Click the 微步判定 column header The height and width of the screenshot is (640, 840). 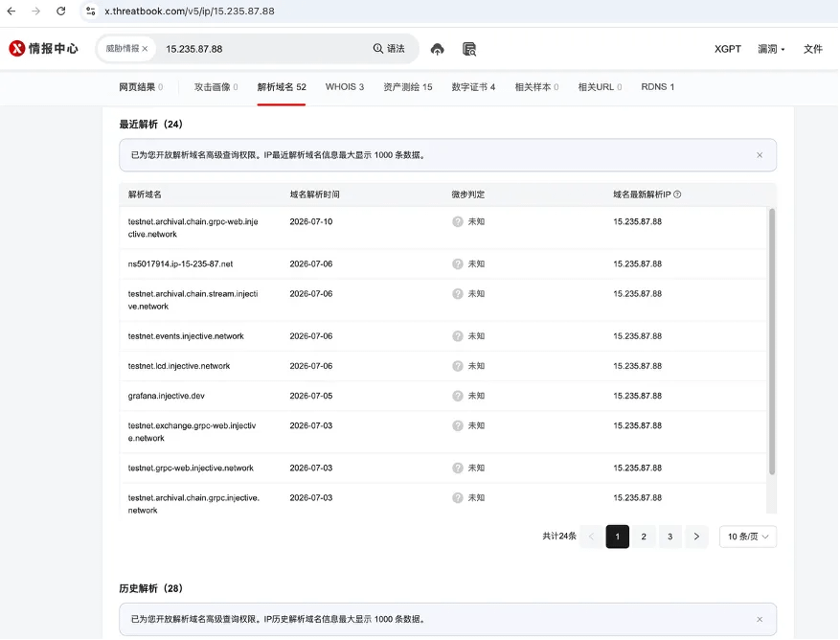point(468,194)
